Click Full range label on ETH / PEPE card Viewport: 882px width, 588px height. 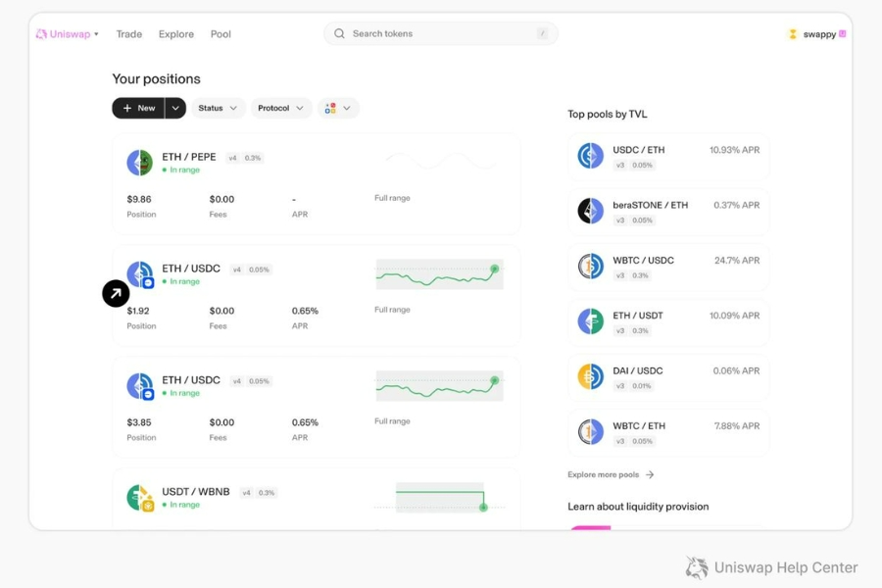coord(392,198)
